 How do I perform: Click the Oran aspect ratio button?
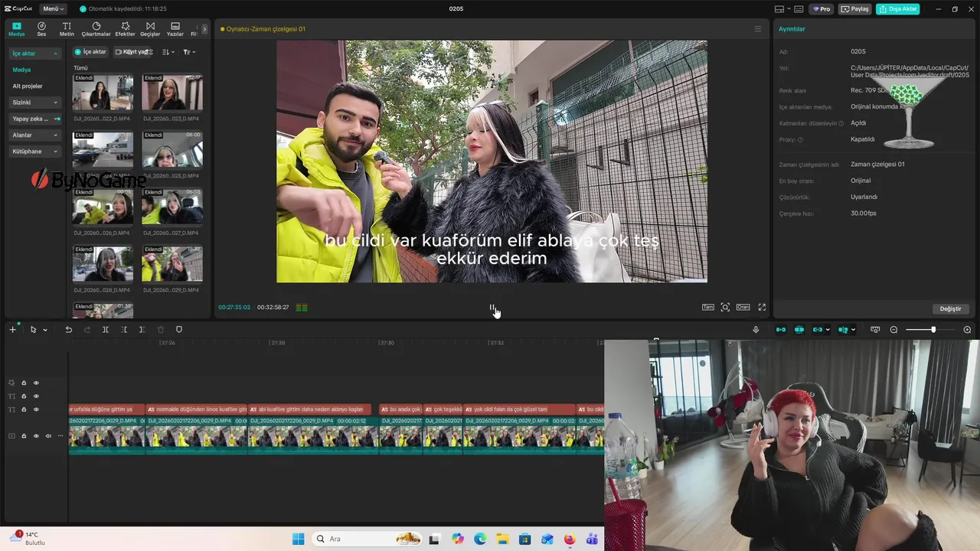tap(743, 307)
